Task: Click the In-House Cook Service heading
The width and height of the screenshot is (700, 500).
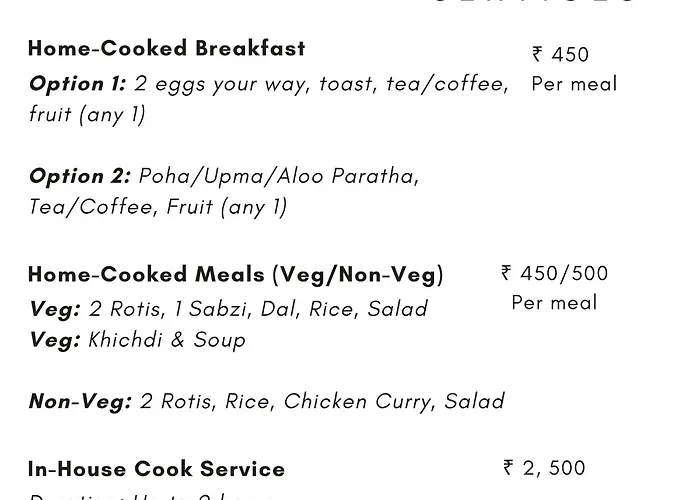Action: (156, 469)
